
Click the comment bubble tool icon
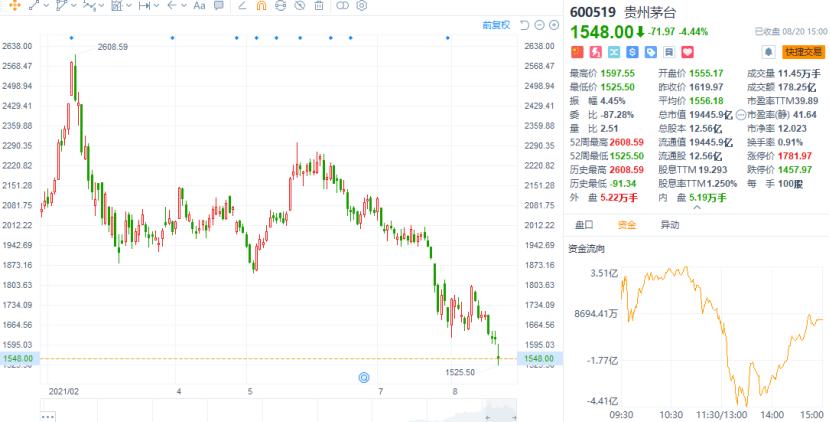[218, 6]
